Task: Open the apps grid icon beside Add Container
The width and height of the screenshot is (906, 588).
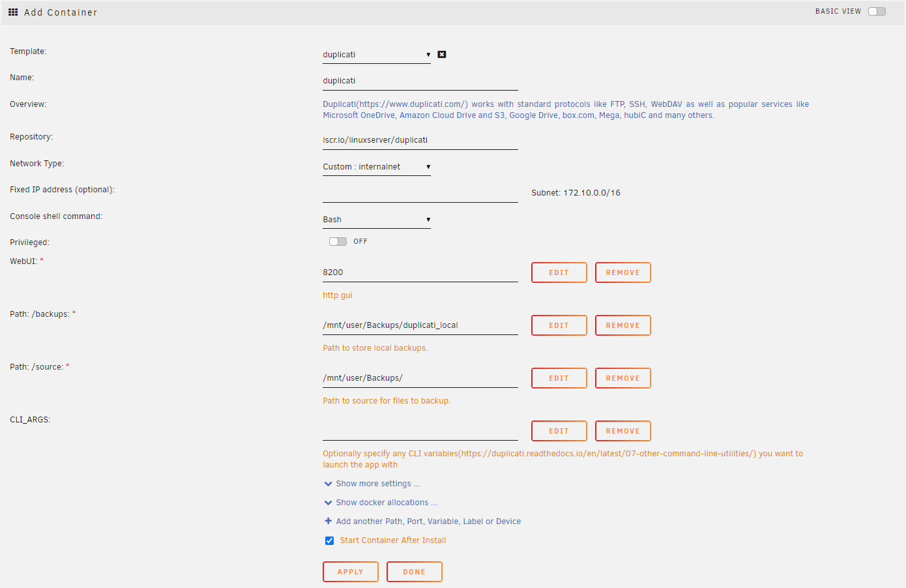Action: (x=13, y=12)
